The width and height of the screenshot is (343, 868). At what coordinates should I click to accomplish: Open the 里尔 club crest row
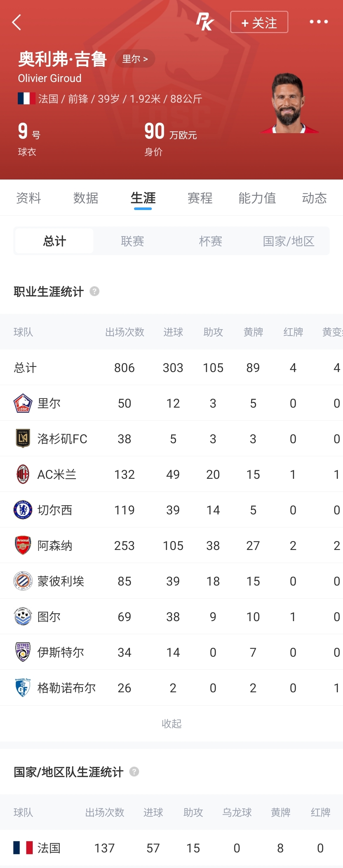171,403
